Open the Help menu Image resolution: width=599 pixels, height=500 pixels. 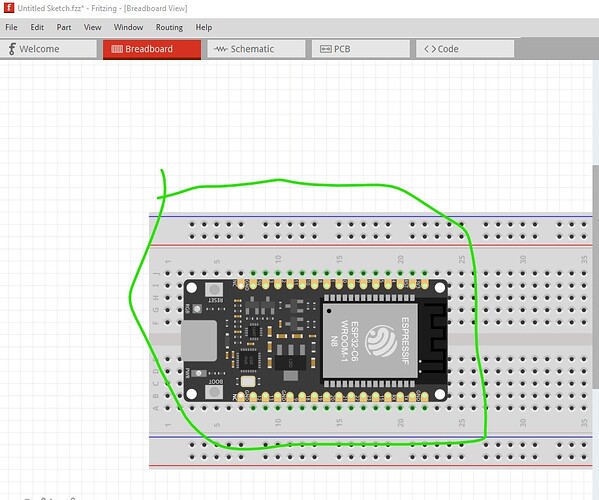[204, 28]
